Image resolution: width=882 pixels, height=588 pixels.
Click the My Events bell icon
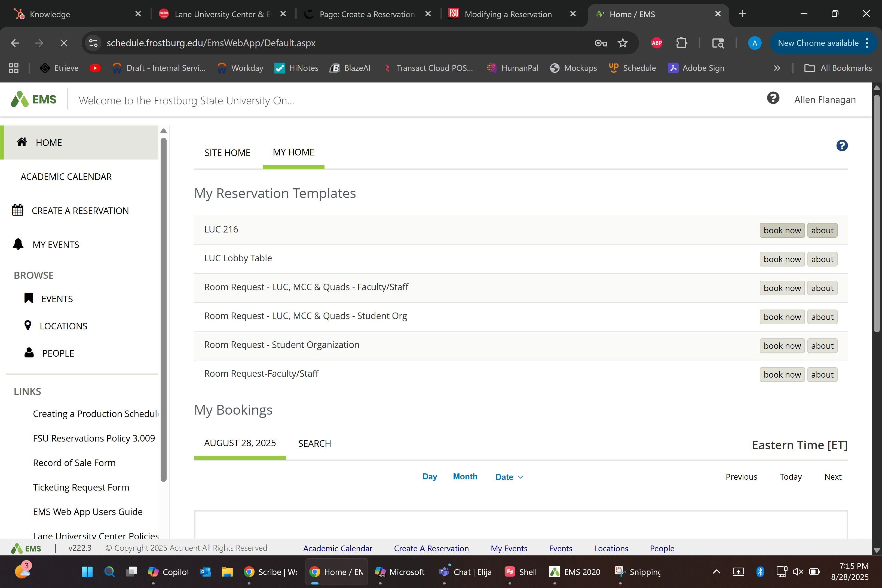click(x=18, y=244)
